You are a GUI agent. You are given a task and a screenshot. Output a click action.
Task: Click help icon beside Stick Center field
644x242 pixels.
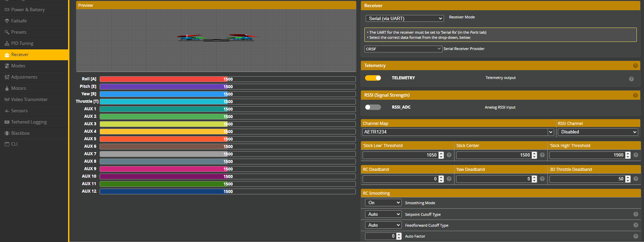542,155
